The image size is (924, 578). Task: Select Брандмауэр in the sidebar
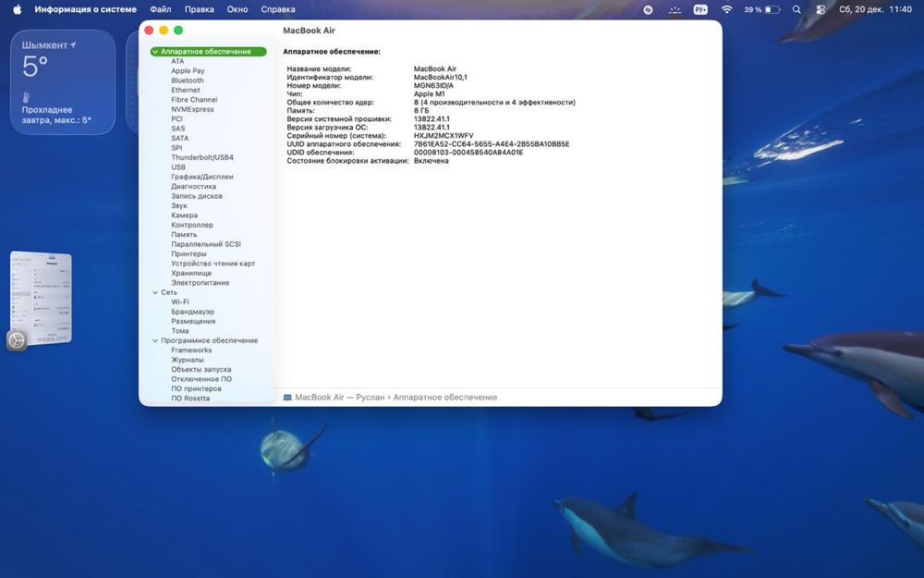[x=193, y=312]
